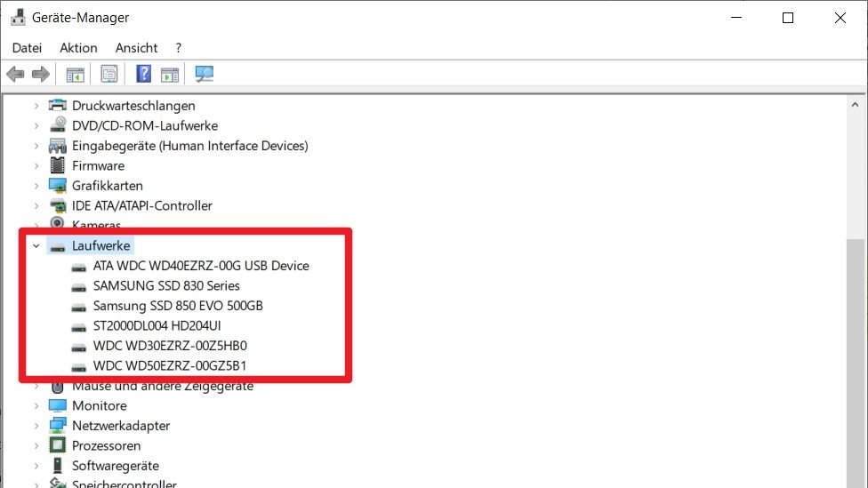868x488 pixels.
Task: Open the Aktion menu
Action: pos(78,48)
